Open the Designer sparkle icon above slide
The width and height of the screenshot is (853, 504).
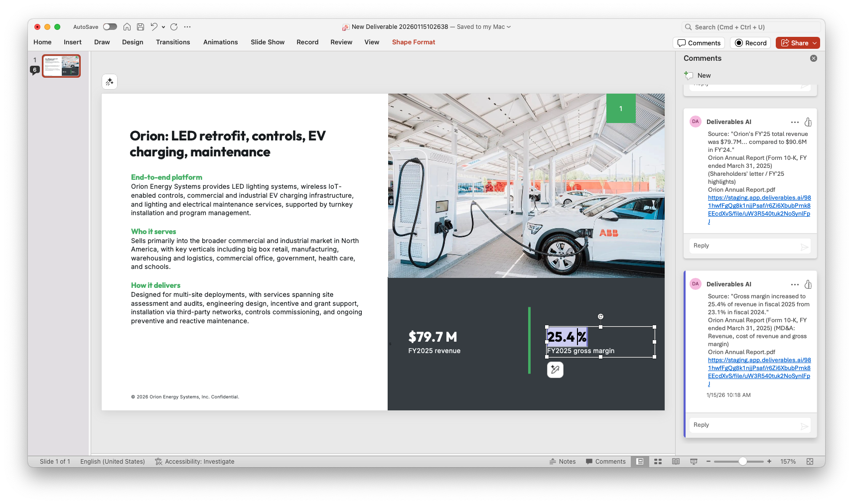click(110, 82)
